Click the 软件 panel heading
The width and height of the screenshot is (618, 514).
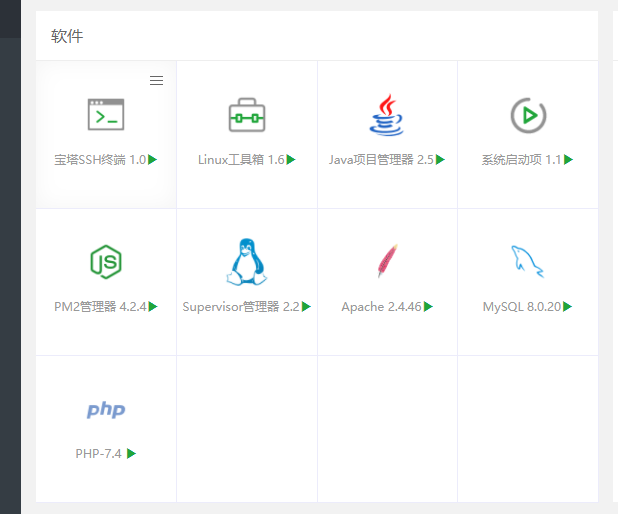click(x=67, y=36)
